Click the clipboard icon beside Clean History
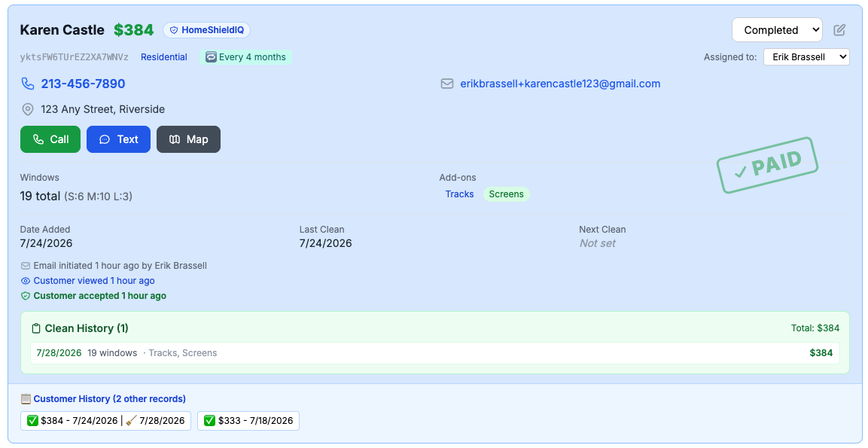 [37, 328]
